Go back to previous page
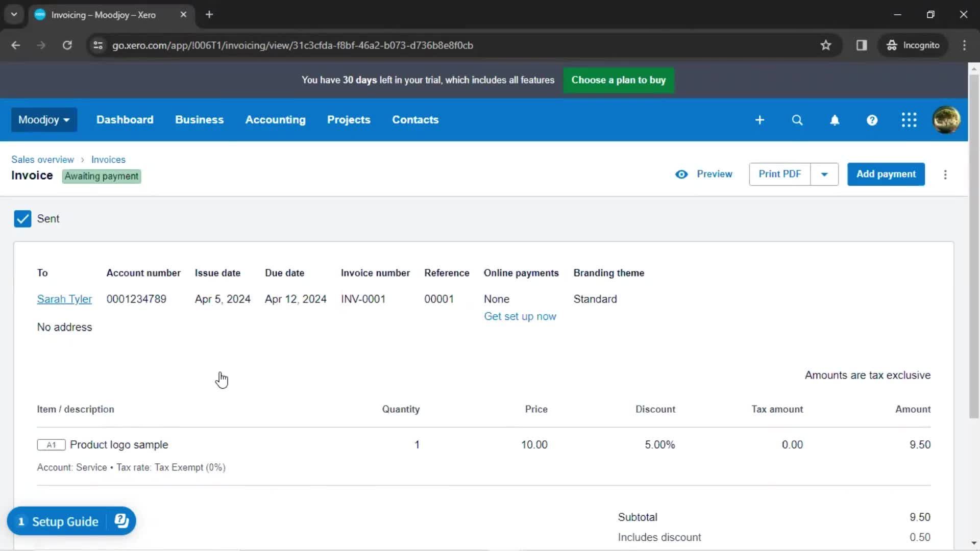Image resolution: width=980 pixels, height=551 pixels. pos(16,45)
